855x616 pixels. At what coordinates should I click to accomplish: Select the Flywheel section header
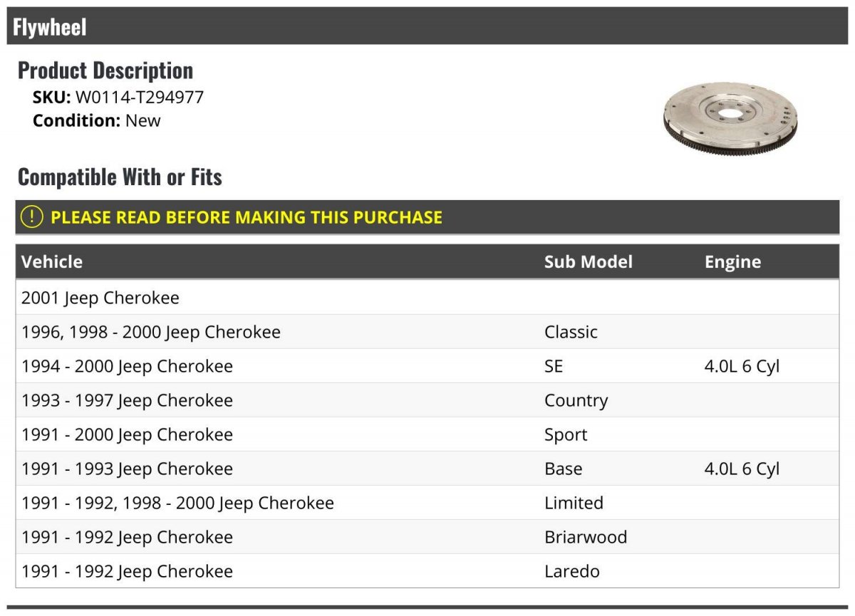point(427,27)
